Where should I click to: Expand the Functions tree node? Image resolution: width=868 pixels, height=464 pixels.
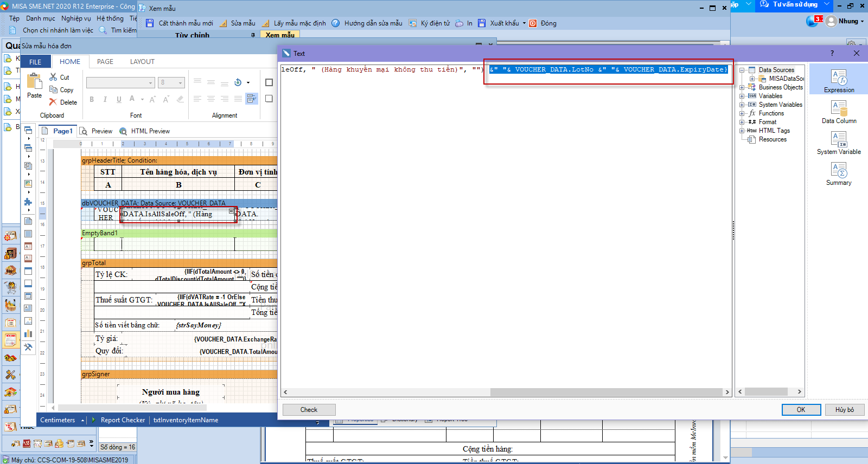tap(742, 113)
